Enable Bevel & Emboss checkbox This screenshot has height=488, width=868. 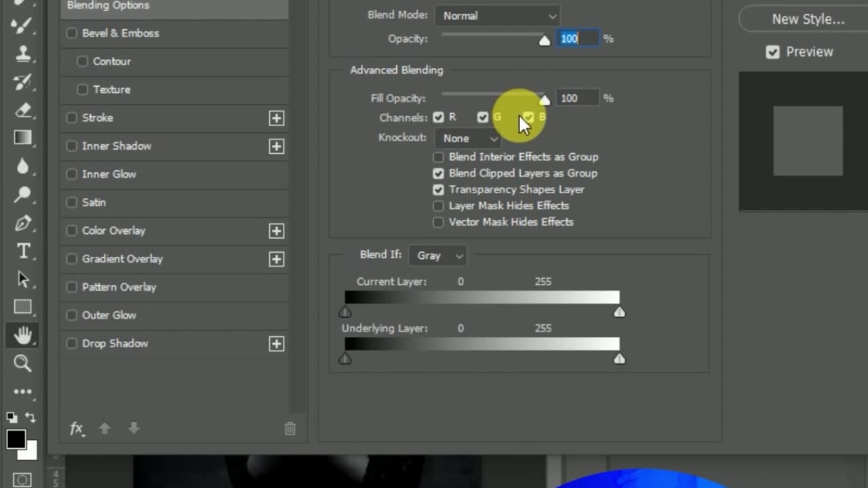[x=71, y=33]
